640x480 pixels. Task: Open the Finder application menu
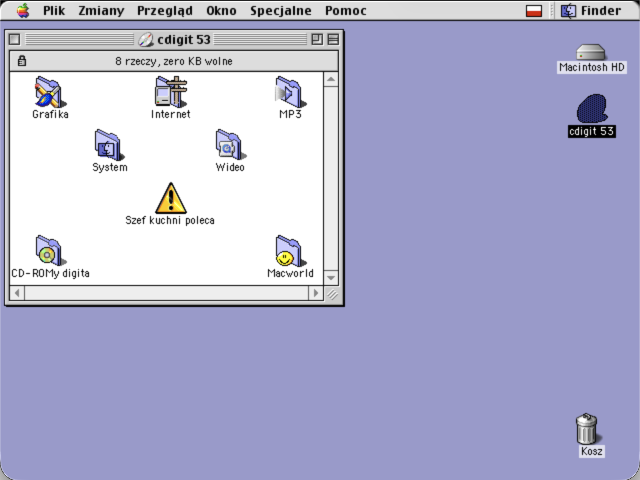(x=591, y=11)
